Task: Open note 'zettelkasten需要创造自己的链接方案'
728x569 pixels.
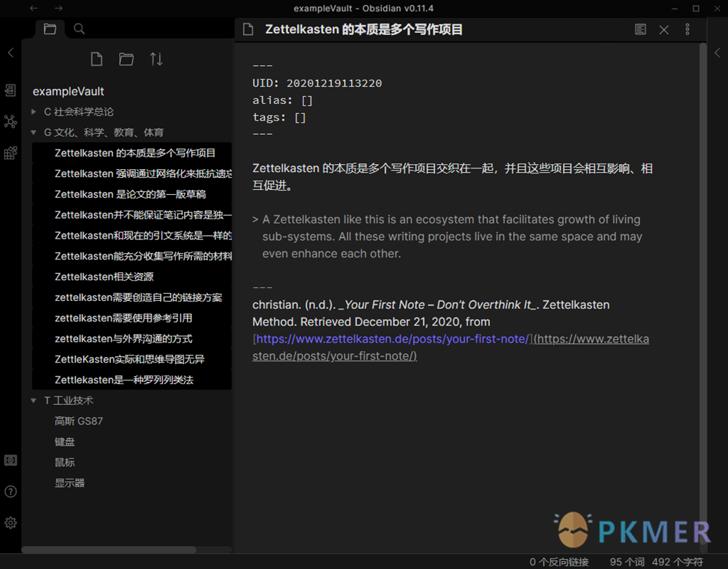Action: tap(131, 297)
